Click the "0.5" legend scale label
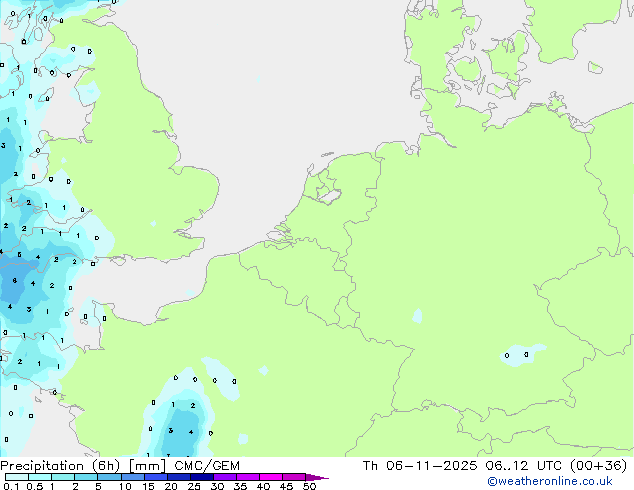This screenshot has width=634, height=490. click(34, 486)
